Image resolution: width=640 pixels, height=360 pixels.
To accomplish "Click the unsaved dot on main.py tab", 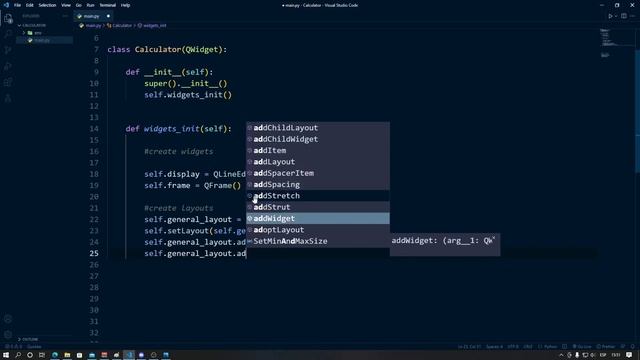I will [108, 16].
